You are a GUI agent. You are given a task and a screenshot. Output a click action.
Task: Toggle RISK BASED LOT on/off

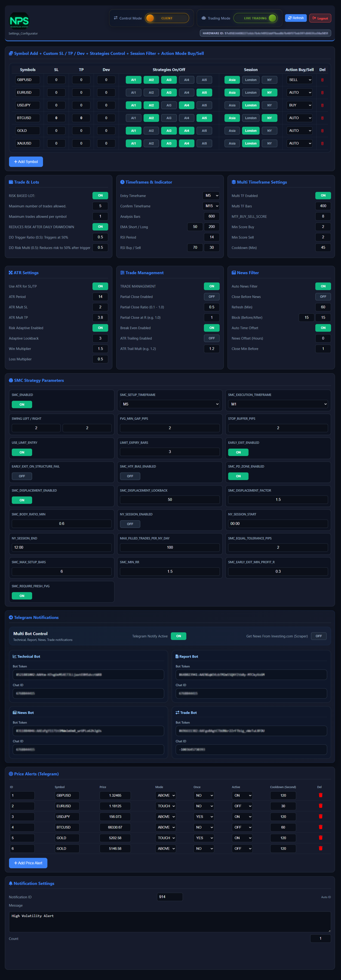101,195
